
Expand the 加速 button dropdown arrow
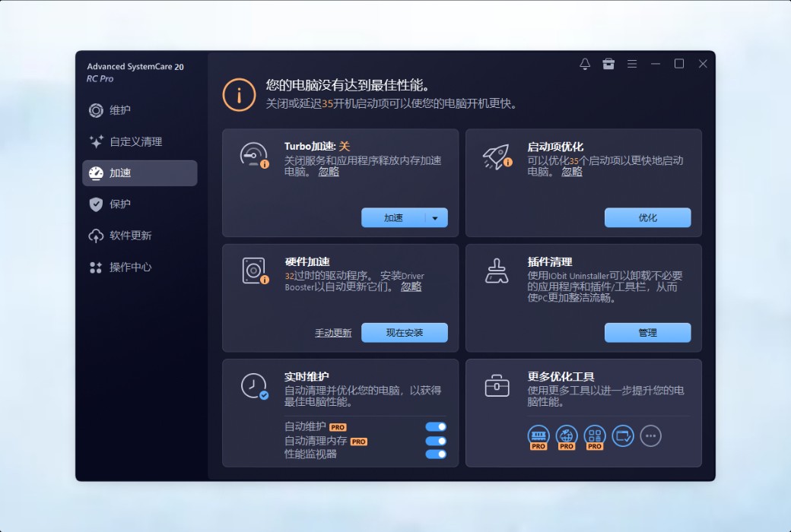(435, 218)
